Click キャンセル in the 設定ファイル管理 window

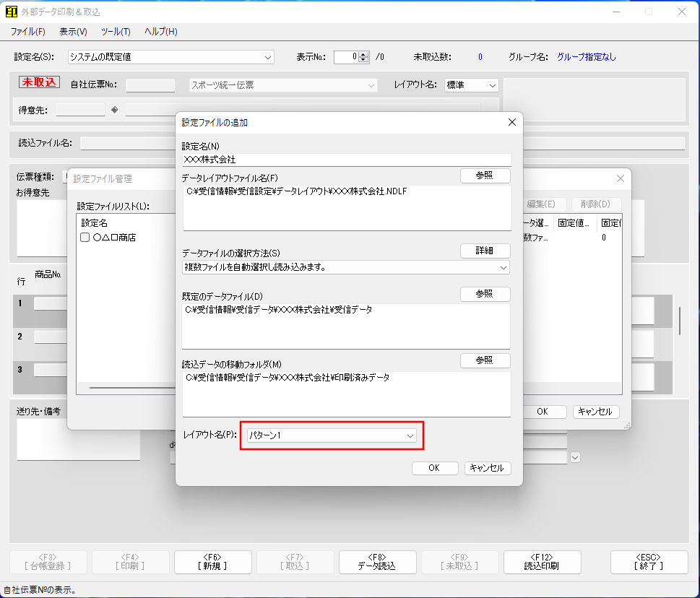[x=595, y=412]
